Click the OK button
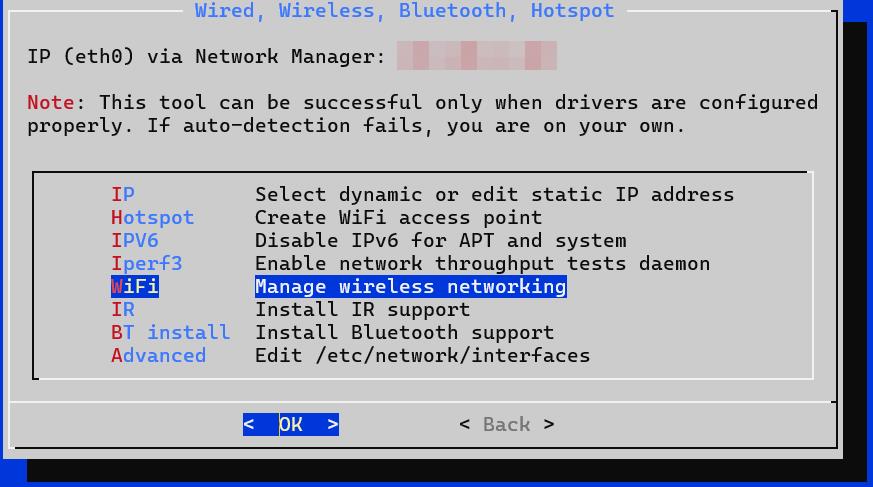 pyautogui.click(x=291, y=425)
